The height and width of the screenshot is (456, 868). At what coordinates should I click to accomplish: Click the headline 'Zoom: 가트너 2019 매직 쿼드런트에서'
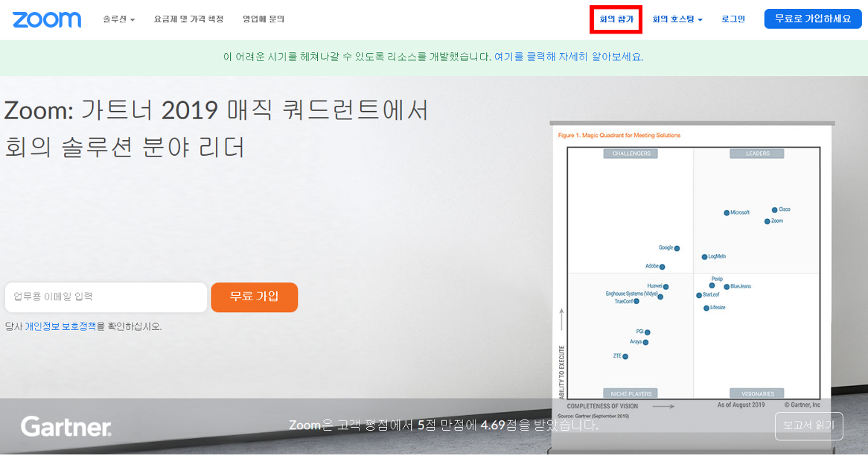point(216,110)
